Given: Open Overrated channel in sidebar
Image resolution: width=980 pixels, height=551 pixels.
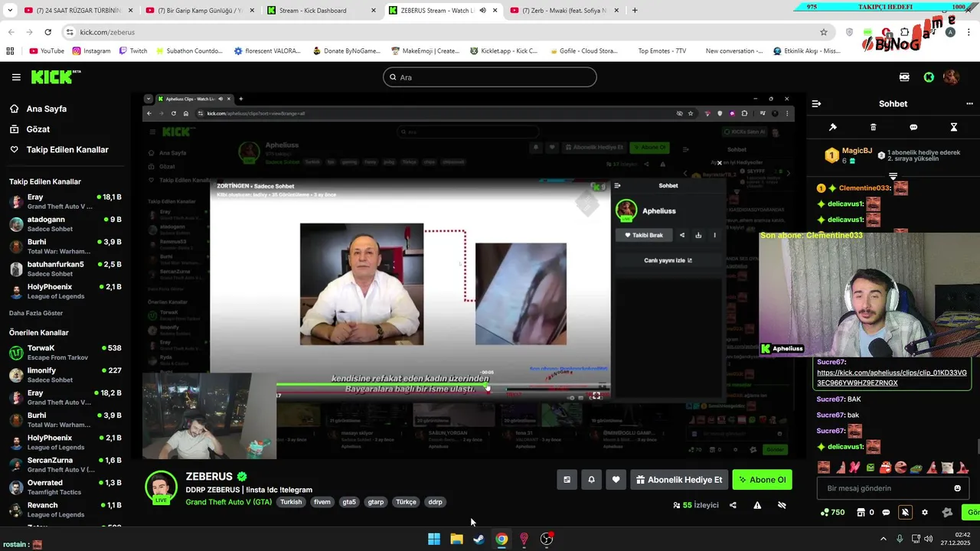Looking at the screenshot, I should point(65,487).
